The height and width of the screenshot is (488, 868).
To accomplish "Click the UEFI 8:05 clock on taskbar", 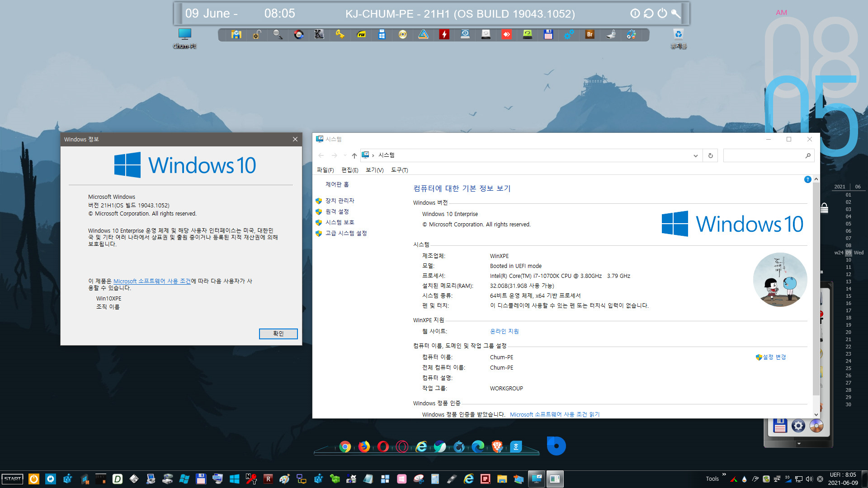I will click(843, 479).
